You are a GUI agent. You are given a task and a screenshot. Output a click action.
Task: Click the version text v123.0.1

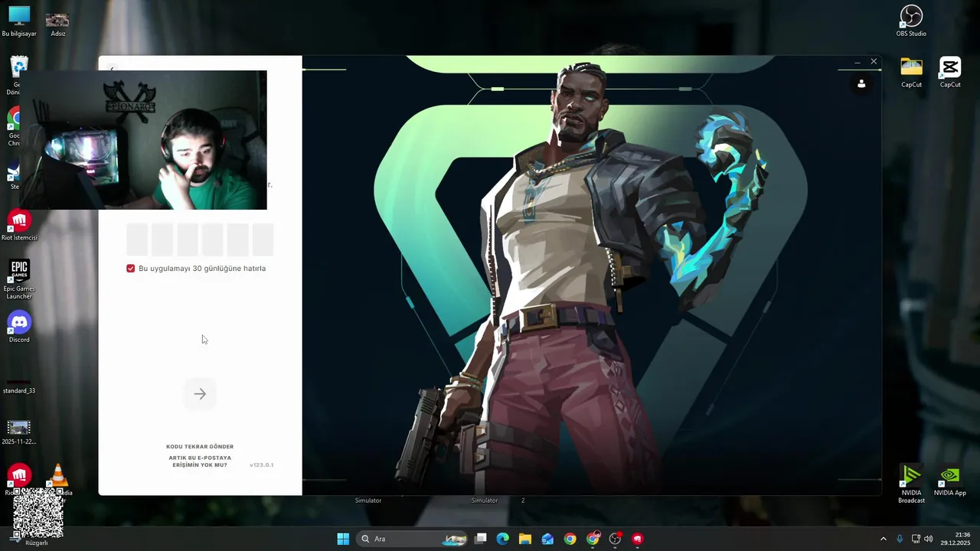pos(261,465)
